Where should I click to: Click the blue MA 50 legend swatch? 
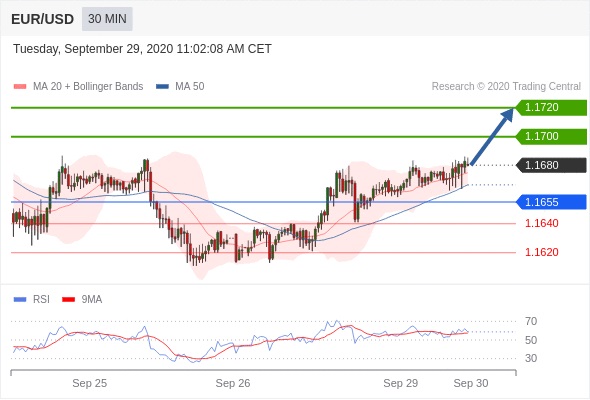[x=162, y=87]
